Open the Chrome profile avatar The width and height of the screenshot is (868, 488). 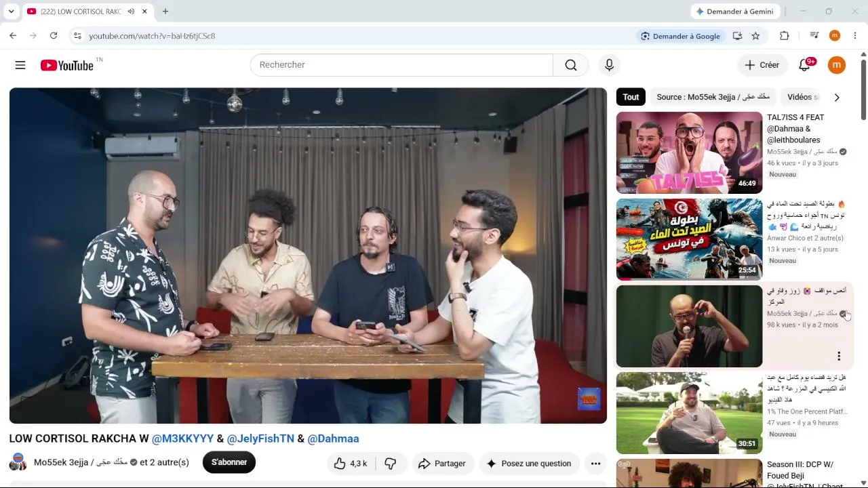point(835,36)
